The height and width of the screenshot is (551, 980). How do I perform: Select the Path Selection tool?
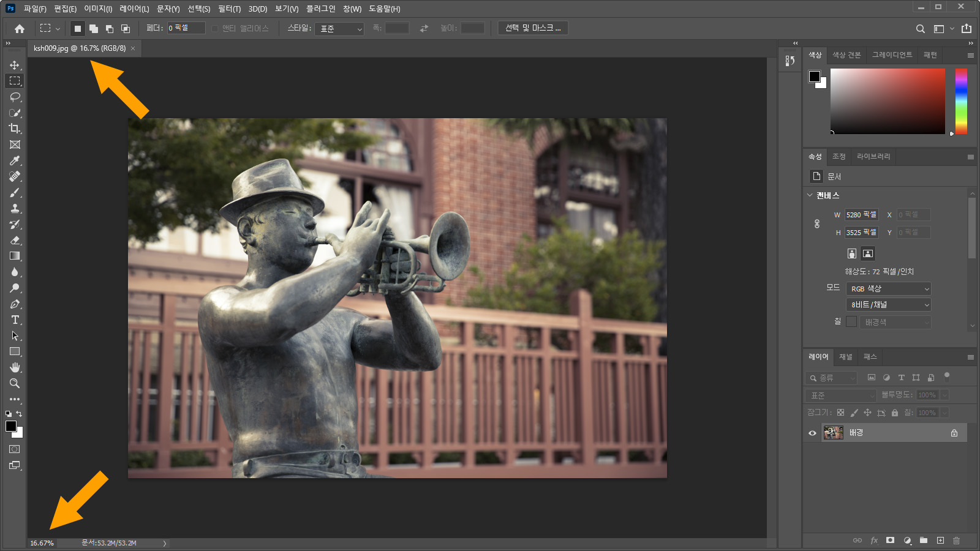[15, 335]
